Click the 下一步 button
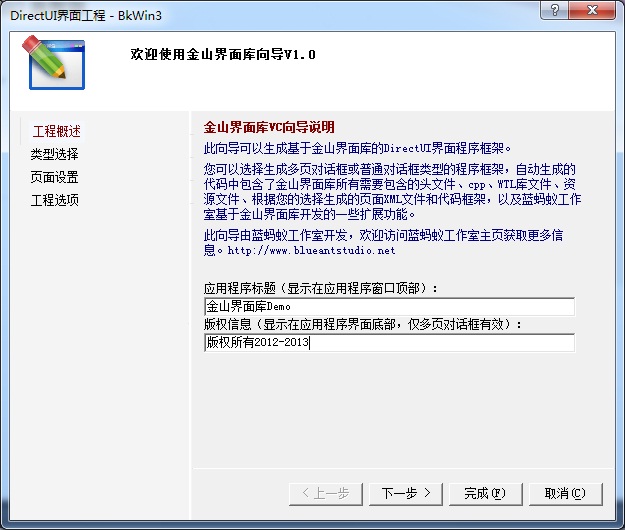 coord(406,494)
